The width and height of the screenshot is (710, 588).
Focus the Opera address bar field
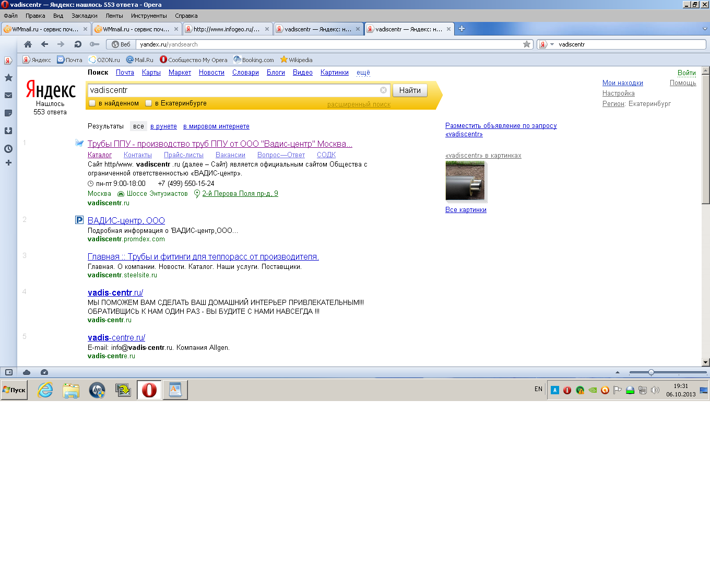(x=329, y=44)
